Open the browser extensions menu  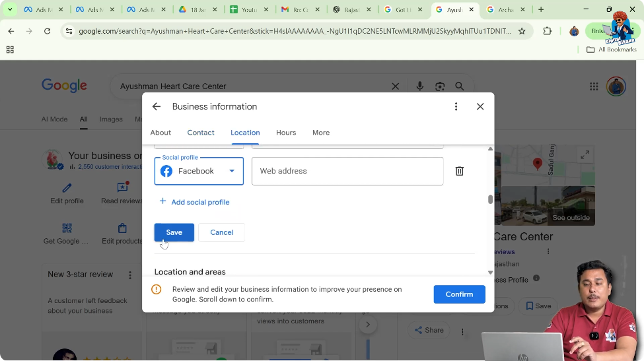(x=547, y=31)
